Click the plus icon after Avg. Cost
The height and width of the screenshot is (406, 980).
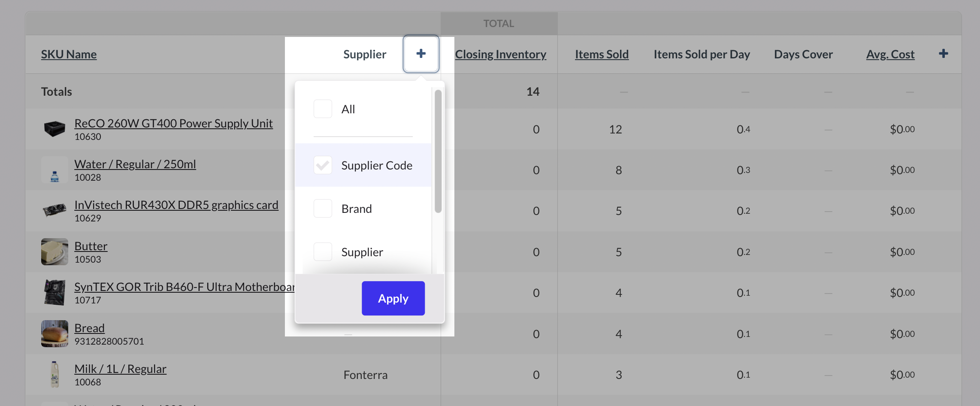[x=943, y=54]
